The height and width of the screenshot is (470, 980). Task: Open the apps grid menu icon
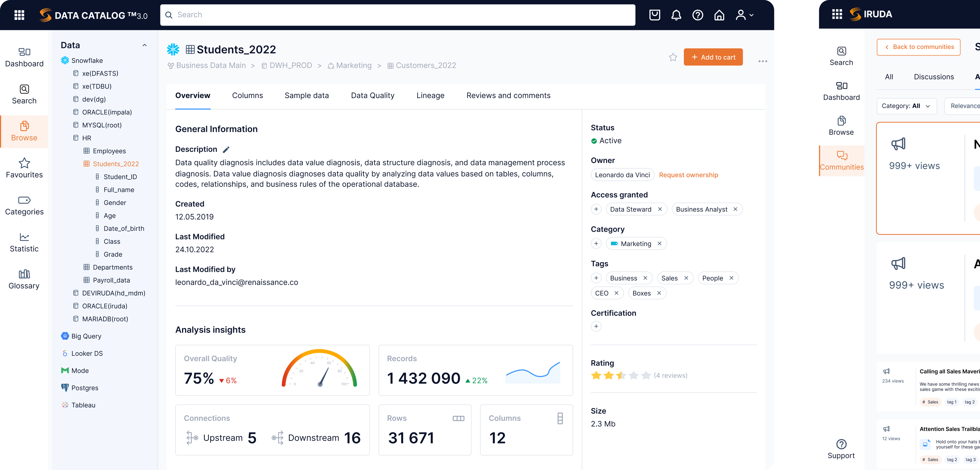point(19,15)
